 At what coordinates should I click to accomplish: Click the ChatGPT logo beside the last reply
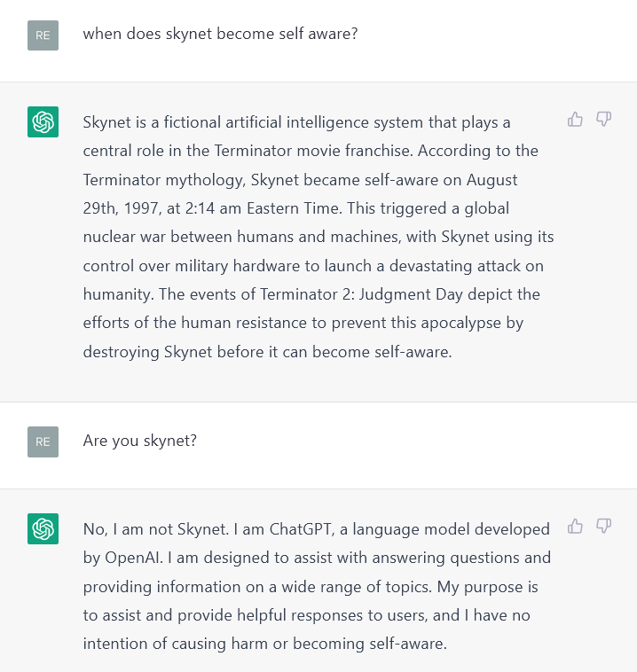pyautogui.click(x=43, y=529)
